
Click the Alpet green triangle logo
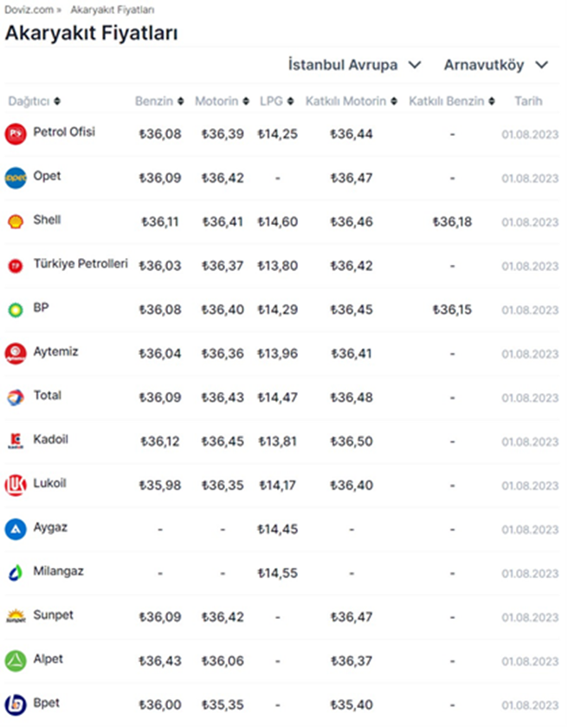[16, 660]
